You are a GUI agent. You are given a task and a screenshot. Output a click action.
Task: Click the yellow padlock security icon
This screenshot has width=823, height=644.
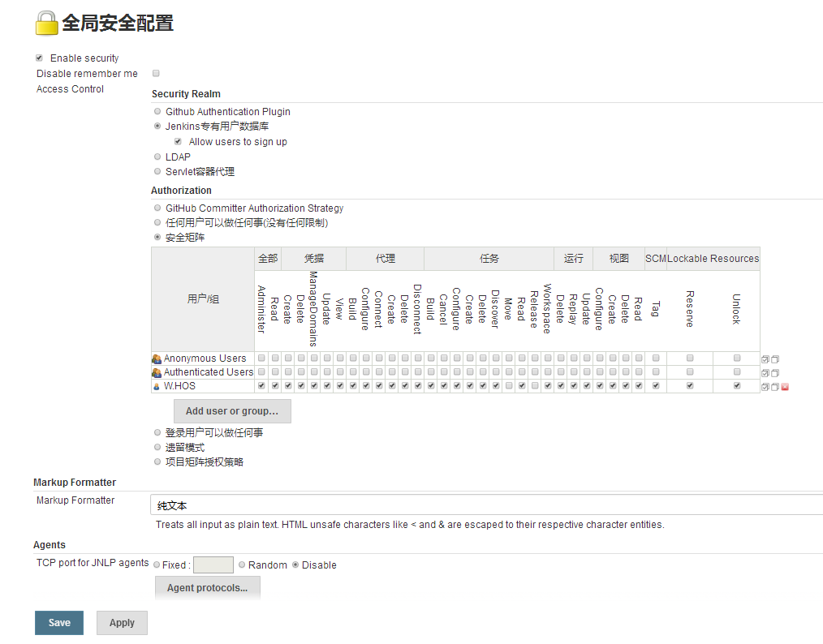click(x=46, y=24)
